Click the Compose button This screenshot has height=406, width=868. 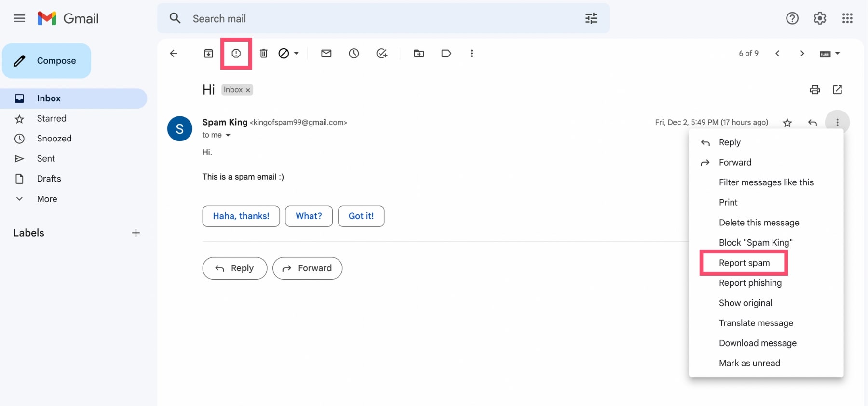click(47, 61)
